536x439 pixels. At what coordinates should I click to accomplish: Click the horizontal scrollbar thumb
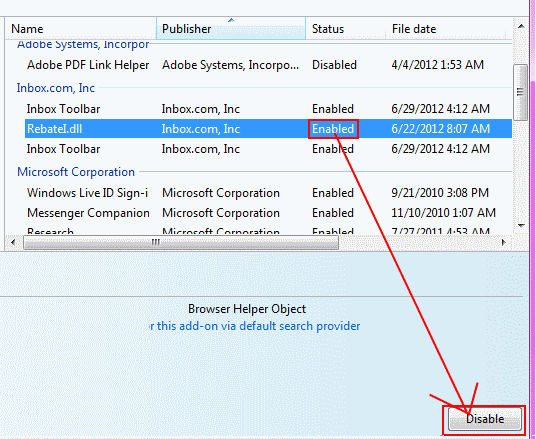tap(181, 242)
